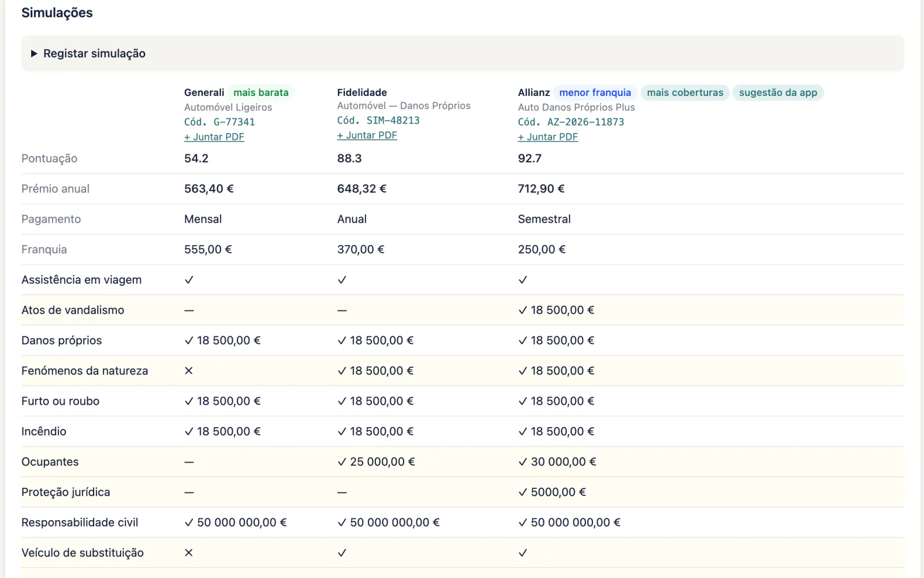Select the Generali code G-77341
The height and width of the screenshot is (578, 924).
pos(219,122)
